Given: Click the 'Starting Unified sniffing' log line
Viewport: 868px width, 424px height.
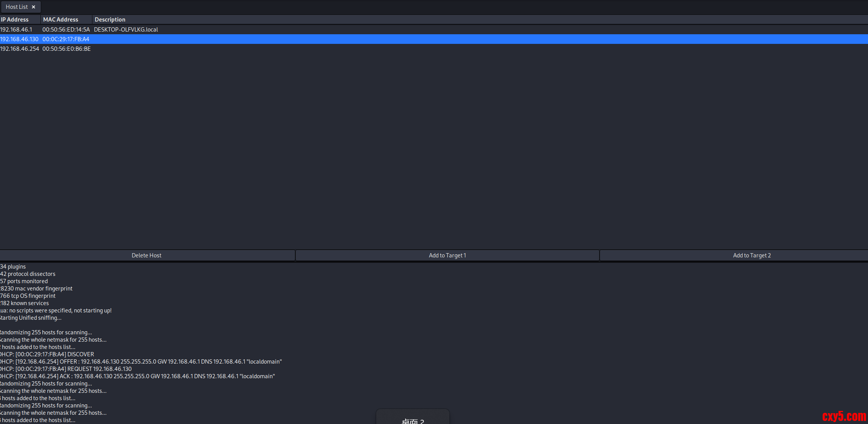Looking at the screenshot, I should tap(31, 318).
